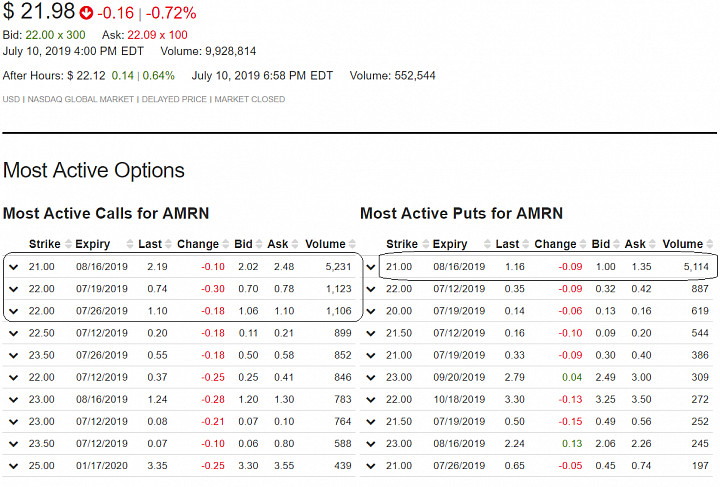Sort puts table by Bid arrows
720x487 pixels.
(617, 244)
